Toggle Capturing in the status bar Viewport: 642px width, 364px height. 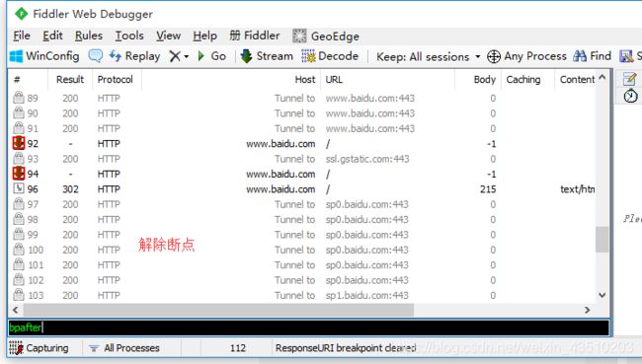tap(39, 348)
